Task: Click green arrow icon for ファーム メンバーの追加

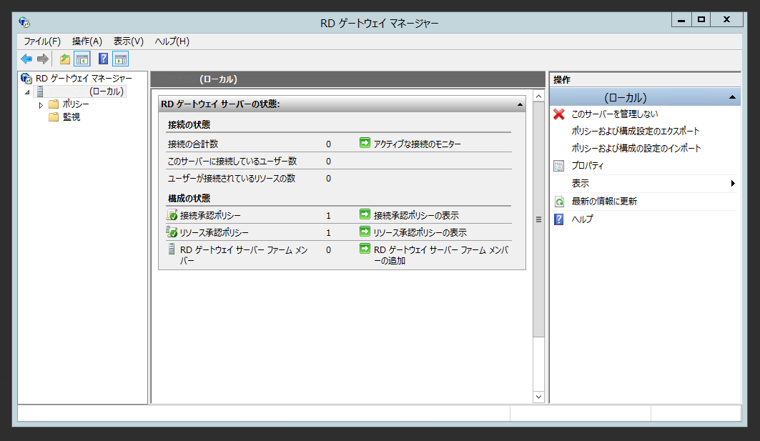Action: point(364,249)
